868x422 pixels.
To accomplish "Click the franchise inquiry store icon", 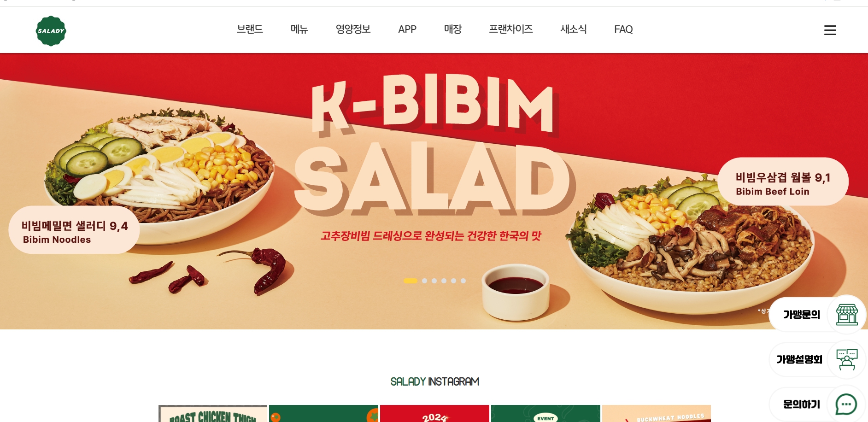I will coord(847,315).
